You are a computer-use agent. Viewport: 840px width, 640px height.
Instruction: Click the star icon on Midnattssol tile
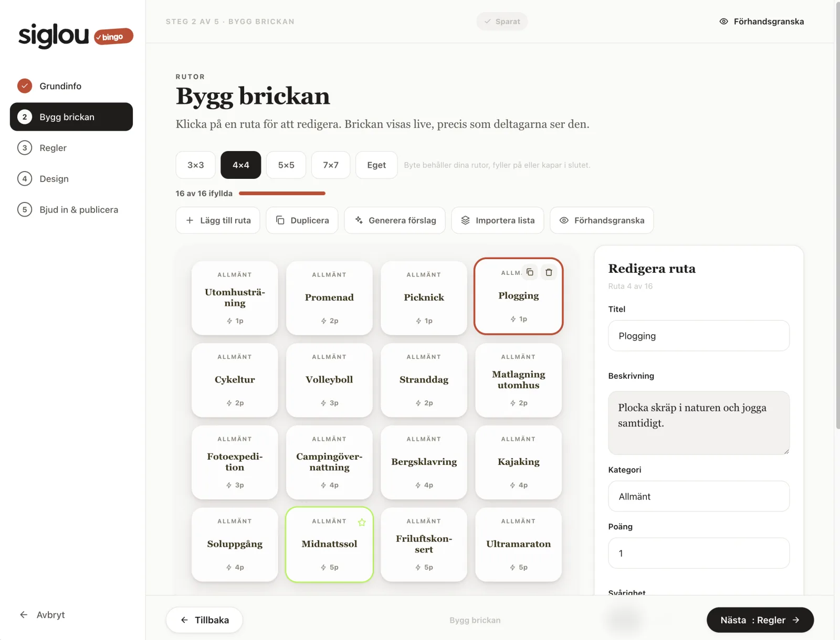click(362, 522)
